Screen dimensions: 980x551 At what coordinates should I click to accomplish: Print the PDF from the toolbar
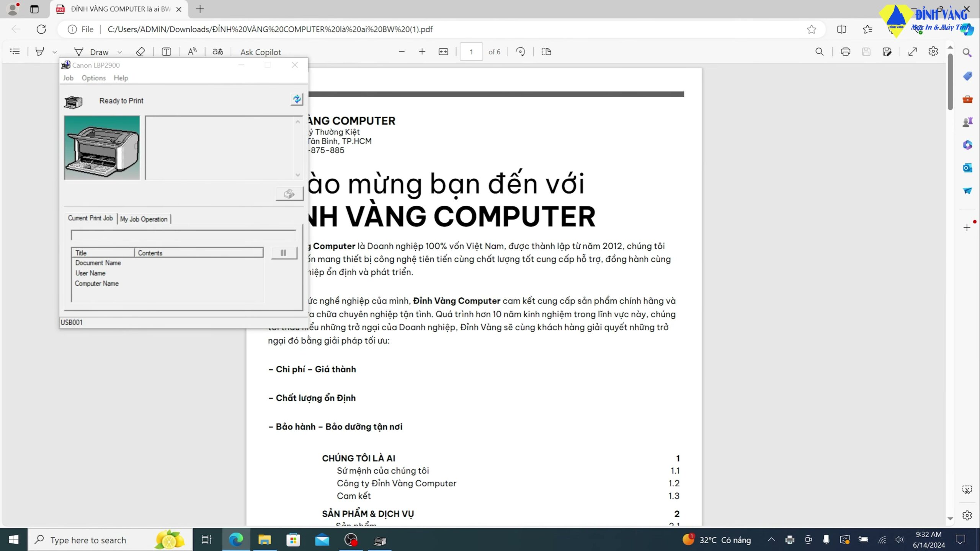pyautogui.click(x=845, y=52)
